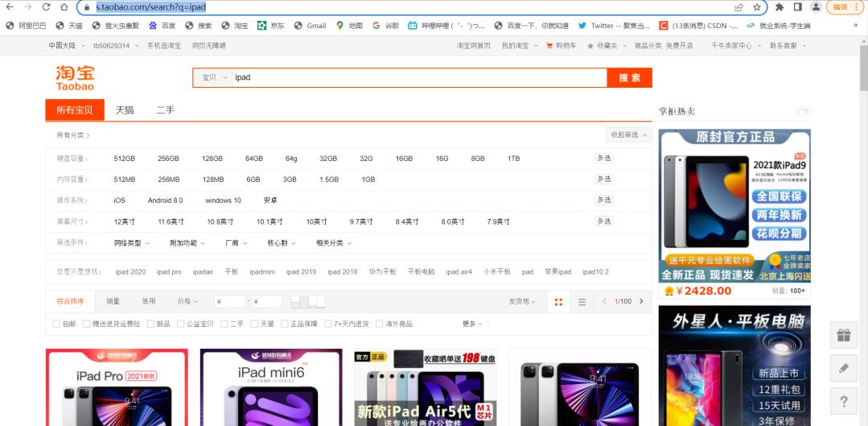Check the 海外商品 checkbox
The height and width of the screenshot is (426, 868).
(x=379, y=324)
